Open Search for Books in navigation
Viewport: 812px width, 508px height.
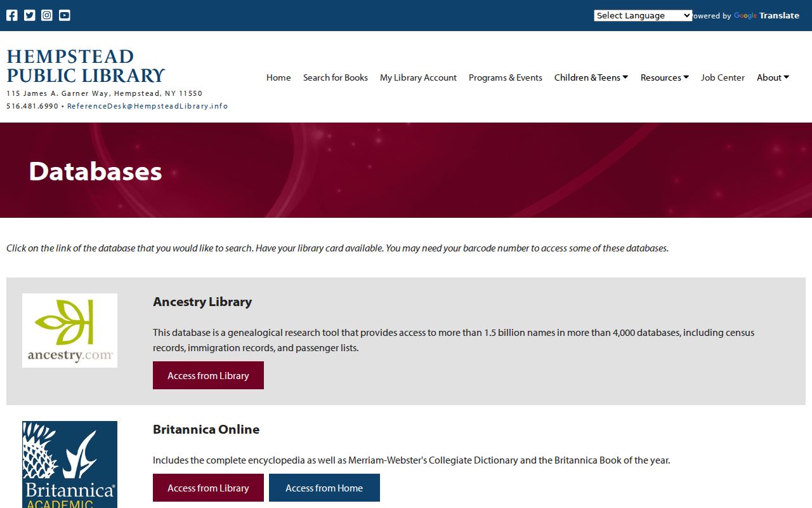tap(336, 77)
